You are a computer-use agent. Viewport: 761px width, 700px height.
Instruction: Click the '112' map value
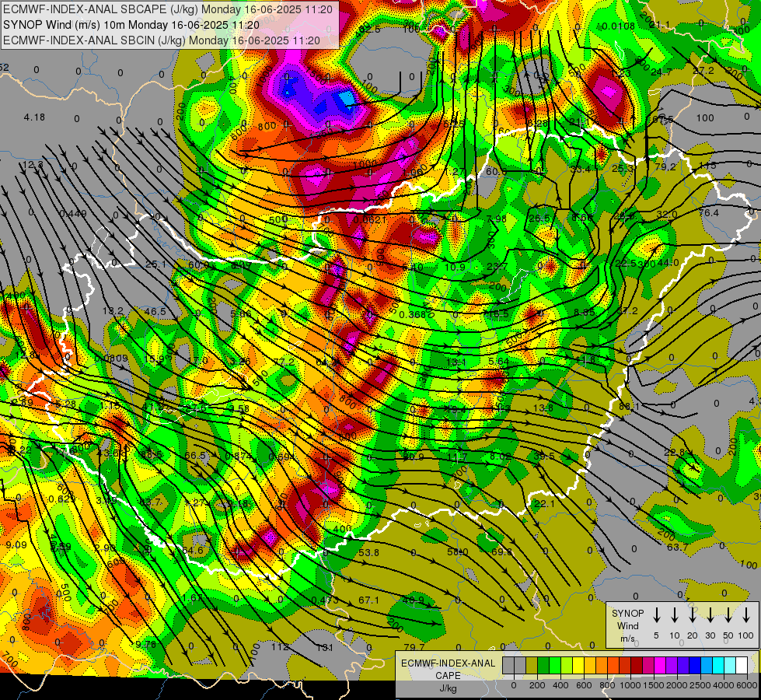tap(280, 647)
